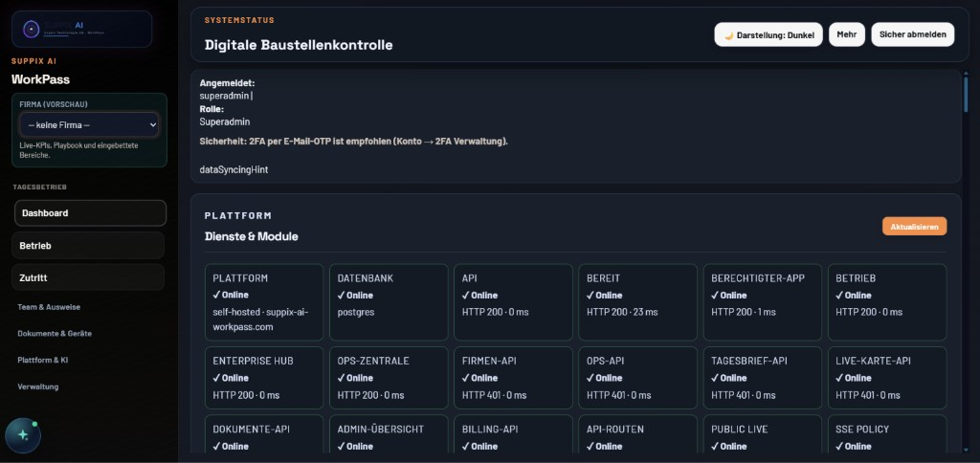Image resolution: width=980 pixels, height=463 pixels.
Task: Click the PUBLIC LIVE service card
Action: click(x=763, y=434)
